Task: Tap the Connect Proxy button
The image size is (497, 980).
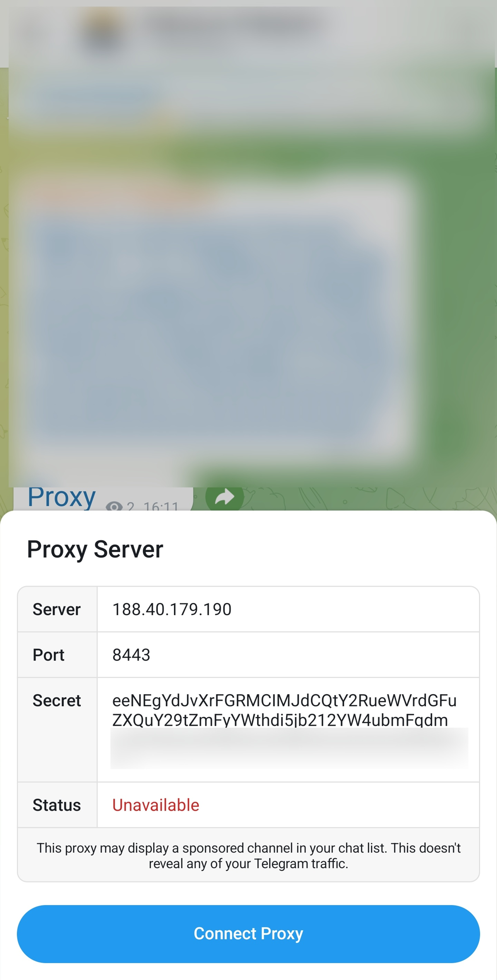Action: coord(248,934)
